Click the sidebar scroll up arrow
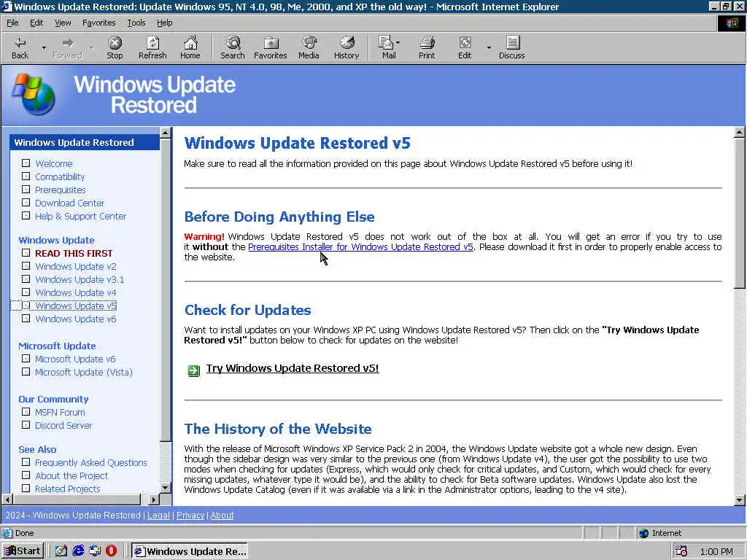This screenshot has height=560, width=747. (166, 133)
